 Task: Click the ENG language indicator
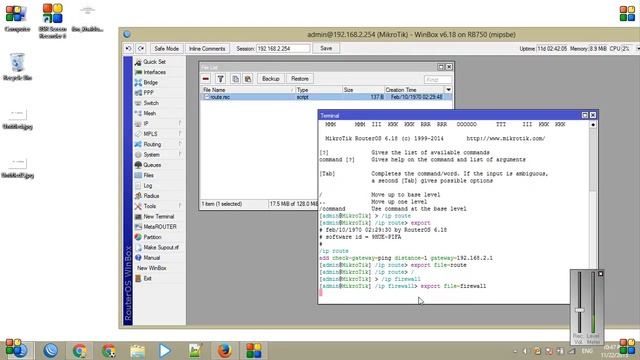pos(587,351)
